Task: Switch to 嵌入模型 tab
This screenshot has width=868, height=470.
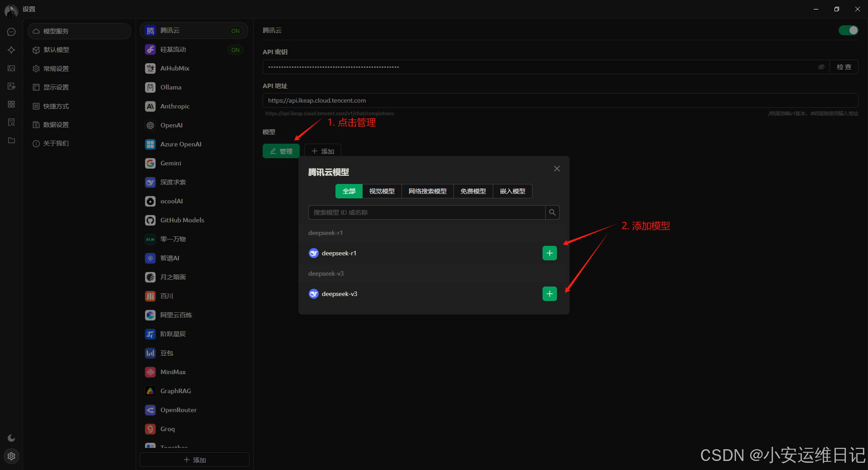Action: 513,191
